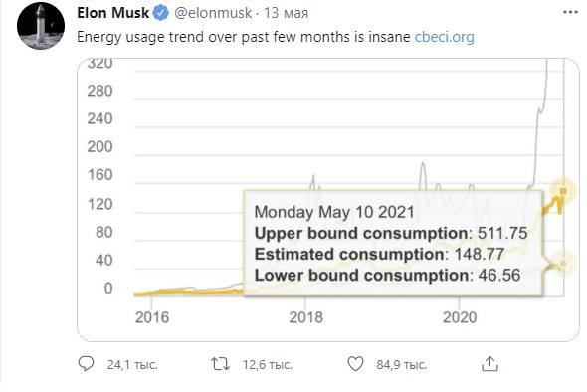This screenshot has height=392, width=587.
Task: Click the 2020 x-axis label
Action: (460, 317)
